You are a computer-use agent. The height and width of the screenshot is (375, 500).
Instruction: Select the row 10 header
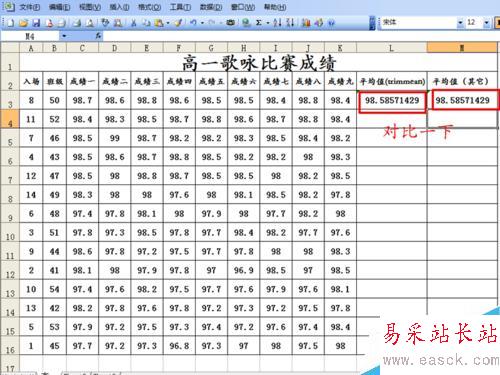click(10, 233)
